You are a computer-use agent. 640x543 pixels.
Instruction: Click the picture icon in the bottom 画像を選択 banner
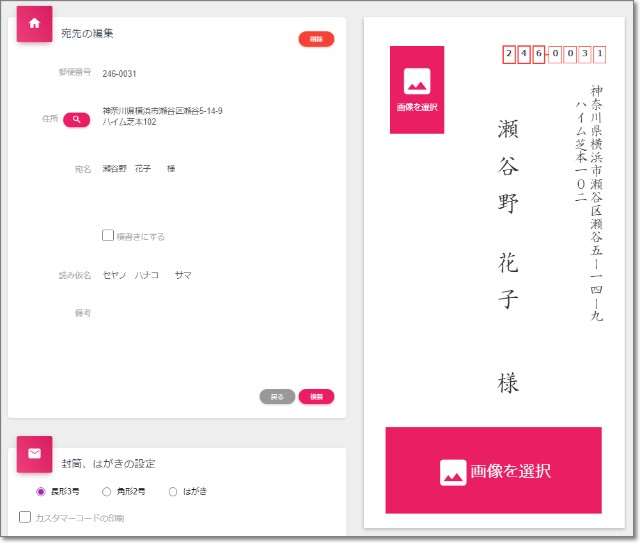(454, 471)
